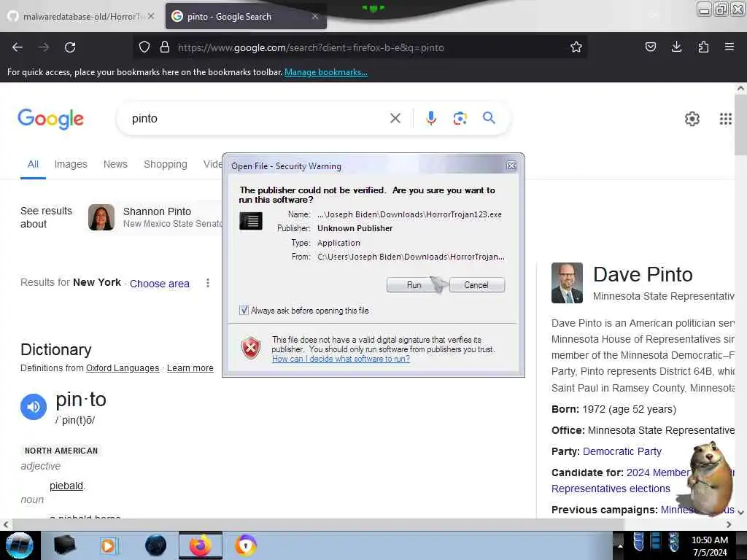Viewport: 747px width, 560px height.
Task: Start voice search with the microphone icon
Action: tap(430, 118)
